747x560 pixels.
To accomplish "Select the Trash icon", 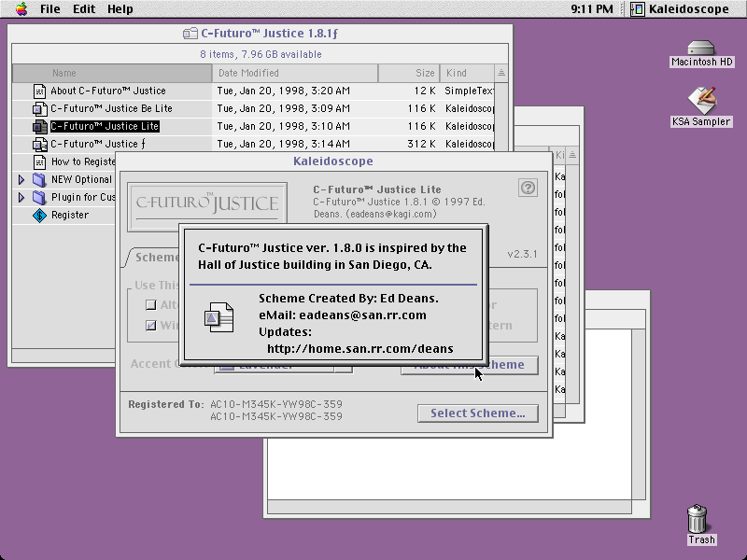I will 698,519.
